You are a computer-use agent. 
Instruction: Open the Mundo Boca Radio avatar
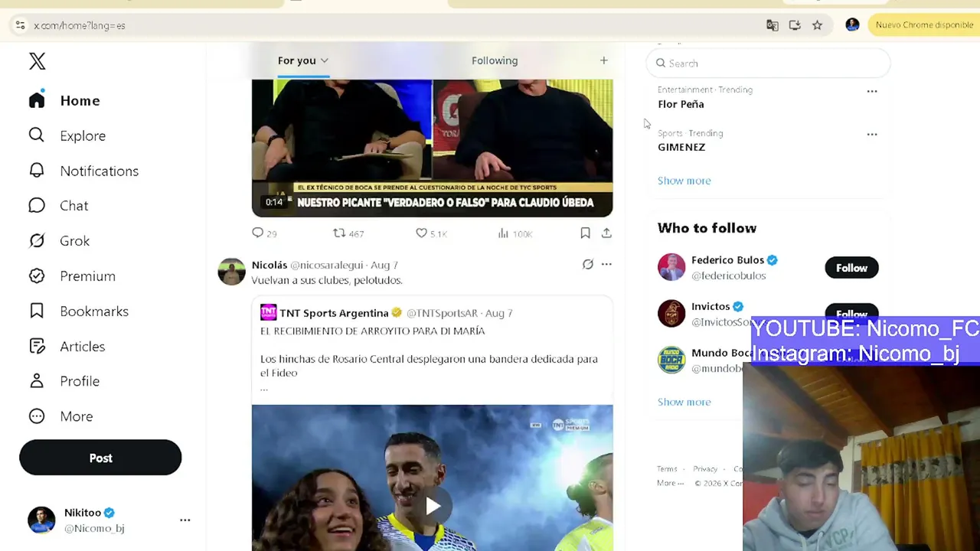click(671, 360)
